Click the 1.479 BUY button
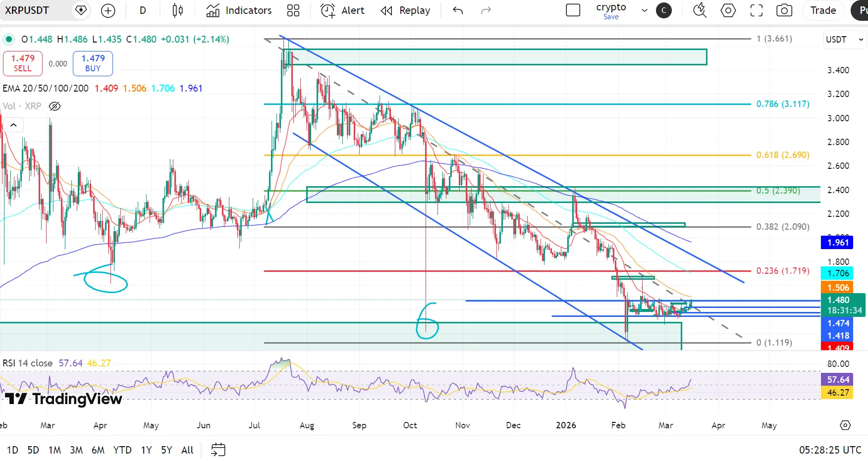The image size is (868, 461). click(x=93, y=63)
